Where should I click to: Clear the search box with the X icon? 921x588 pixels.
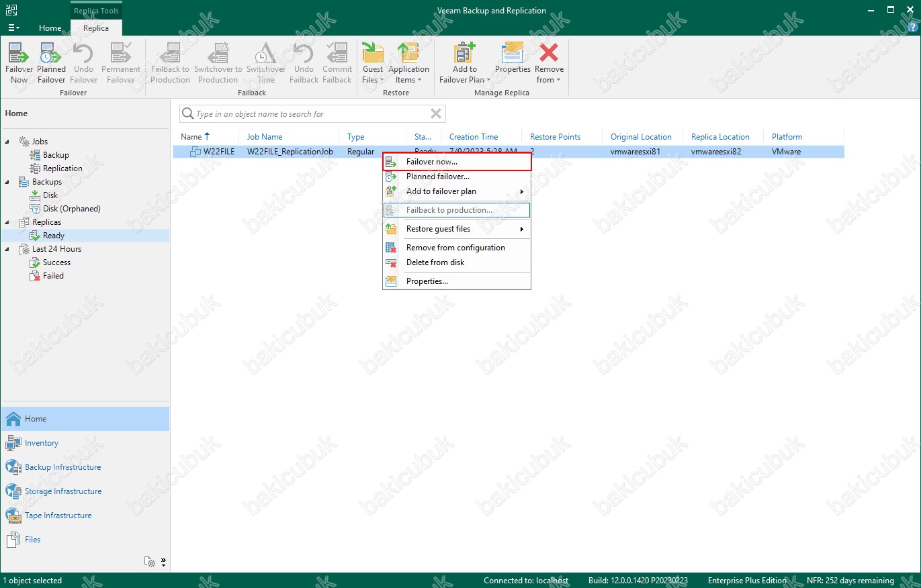point(436,114)
